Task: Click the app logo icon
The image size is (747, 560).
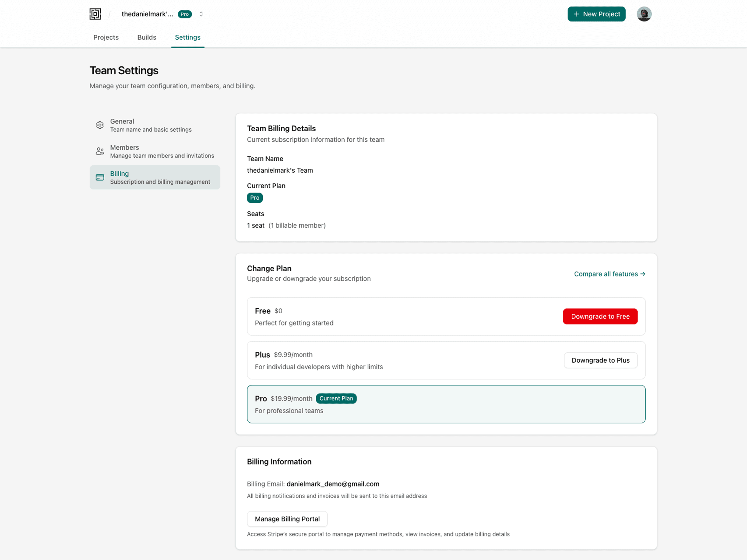Action: pyautogui.click(x=95, y=14)
